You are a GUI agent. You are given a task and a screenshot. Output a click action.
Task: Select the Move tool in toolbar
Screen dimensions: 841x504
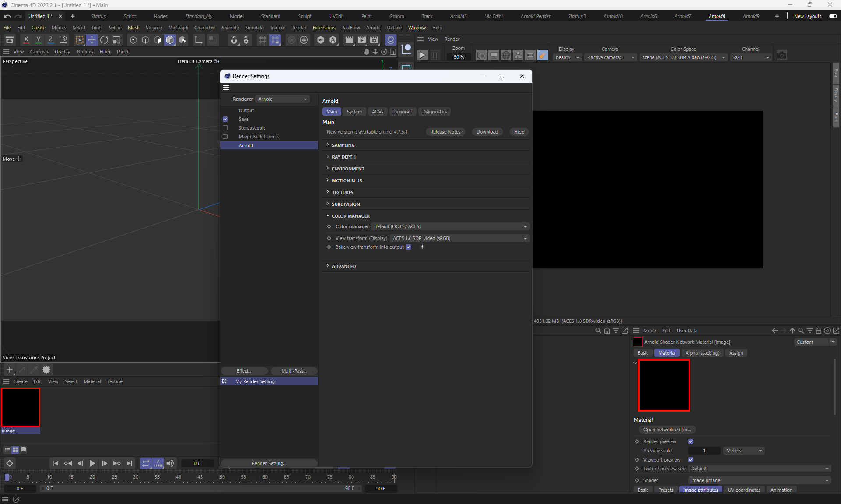pos(92,40)
